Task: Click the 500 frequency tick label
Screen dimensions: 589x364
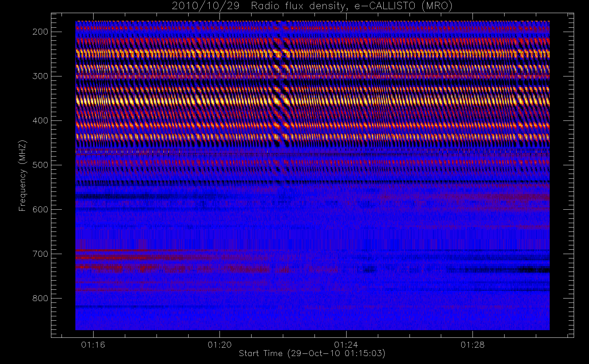Action: coord(40,165)
